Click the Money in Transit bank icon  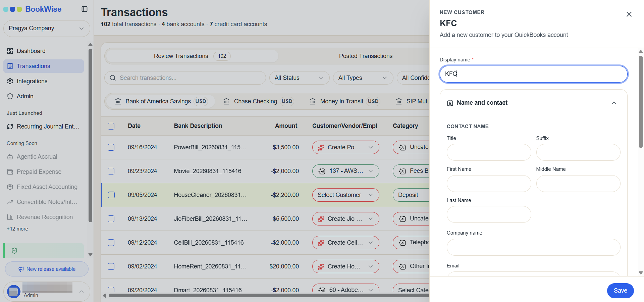pos(313,101)
